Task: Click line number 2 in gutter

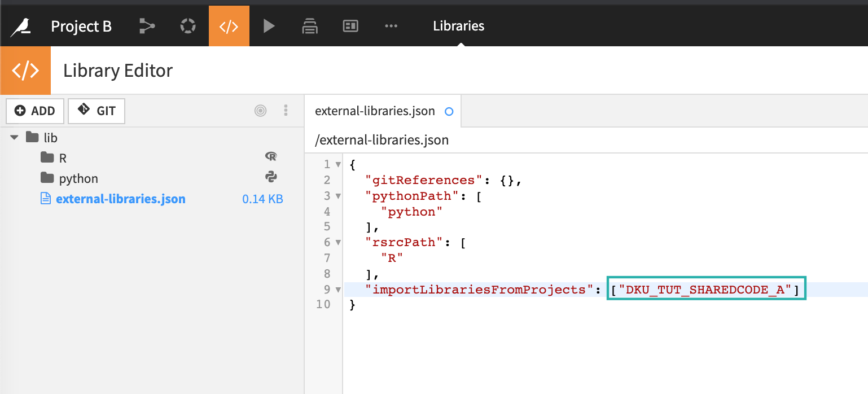Action: click(x=327, y=180)
